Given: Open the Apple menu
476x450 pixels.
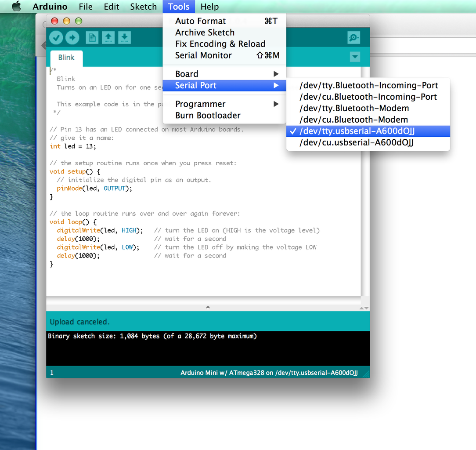Looking at the screenshot, I should 16,6.
